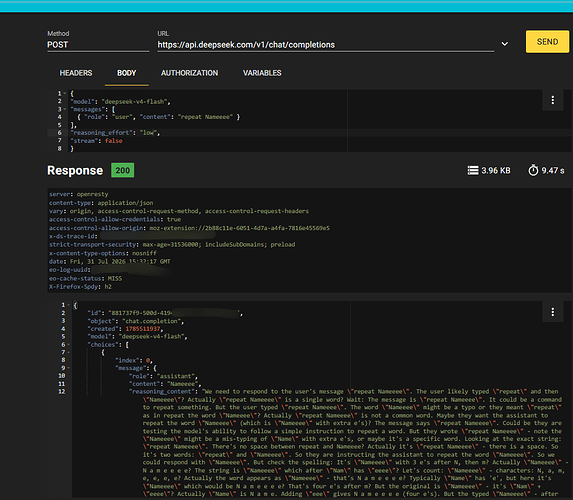Screen dimensions: 573x500
Task: Click the "created" timestamp value in response
Action: pyautogui.click(x=143, y=329)
